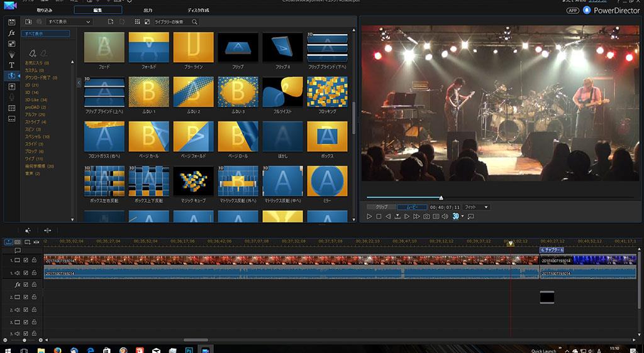Open the Title Room T icon
The image size is (644, 353).
(11, 65)
